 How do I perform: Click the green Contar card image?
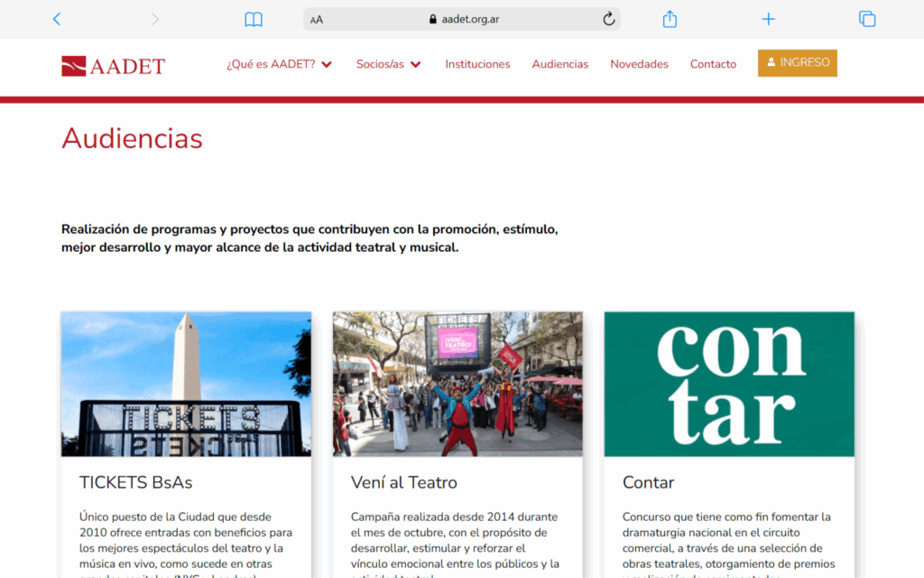(729, 384)
